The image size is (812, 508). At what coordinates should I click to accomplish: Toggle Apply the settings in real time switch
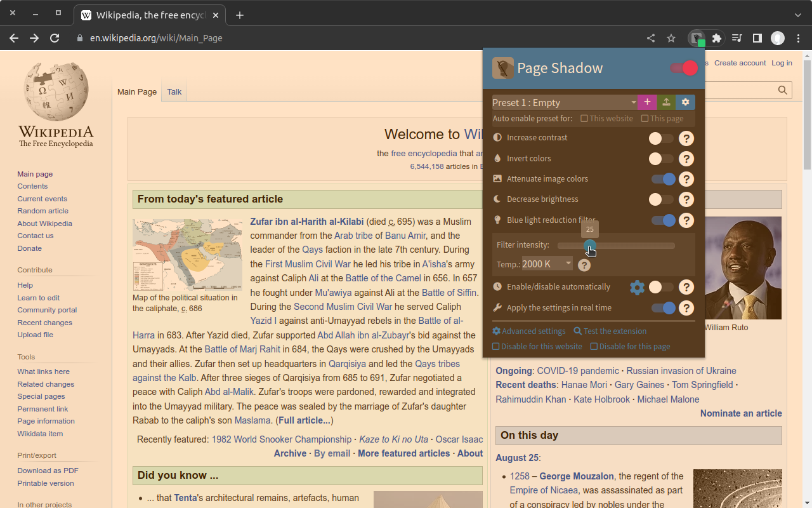click(663, 309)
